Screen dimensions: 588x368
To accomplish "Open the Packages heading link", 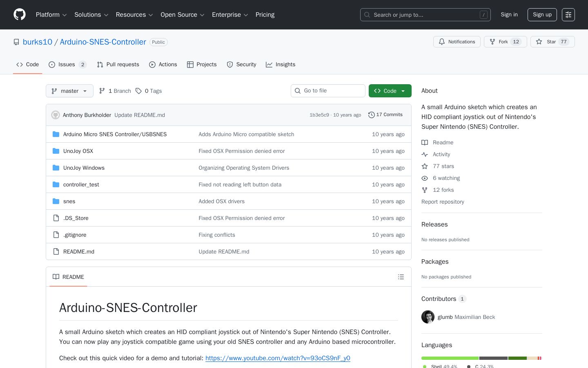I will pyautogui.click(x=435, y=262).
